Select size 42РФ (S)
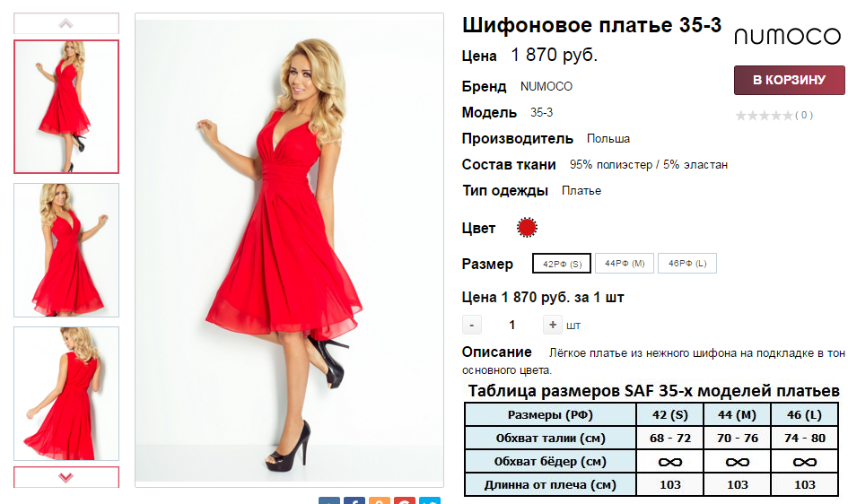This screenshot has width=848, height=504. coord(562,264)
